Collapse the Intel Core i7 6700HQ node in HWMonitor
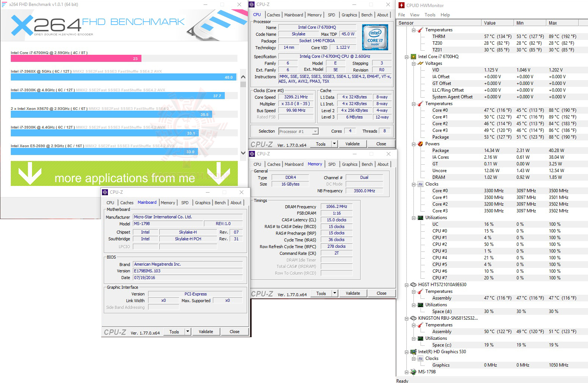588x383 pixels. click(406, 57)
